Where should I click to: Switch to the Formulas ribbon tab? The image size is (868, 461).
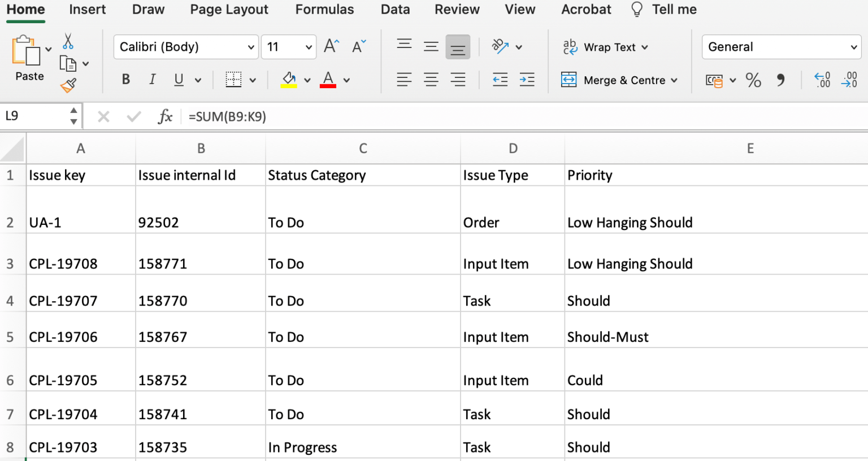click(x=324, y=9)
